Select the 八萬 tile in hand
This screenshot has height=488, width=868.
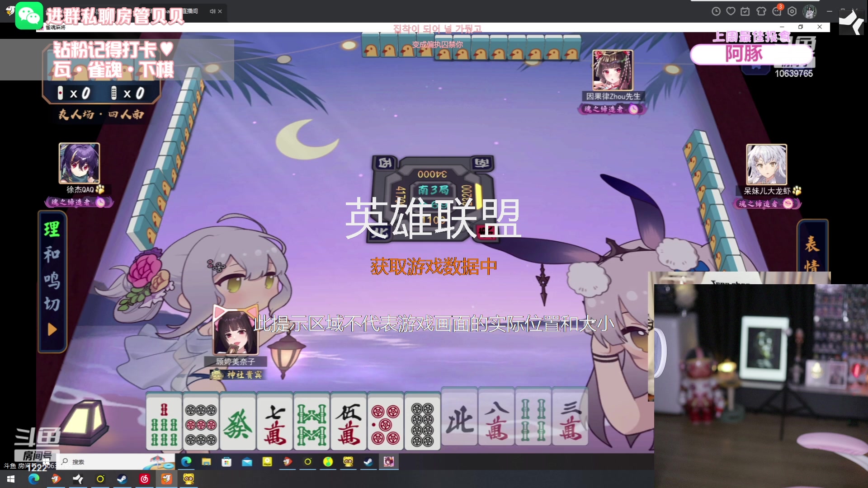pyautogui.click(x=496, y=417)
